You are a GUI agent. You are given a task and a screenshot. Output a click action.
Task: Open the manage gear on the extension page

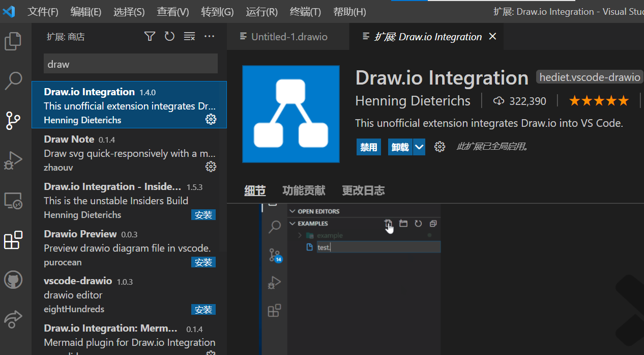[x=440, y=147]
